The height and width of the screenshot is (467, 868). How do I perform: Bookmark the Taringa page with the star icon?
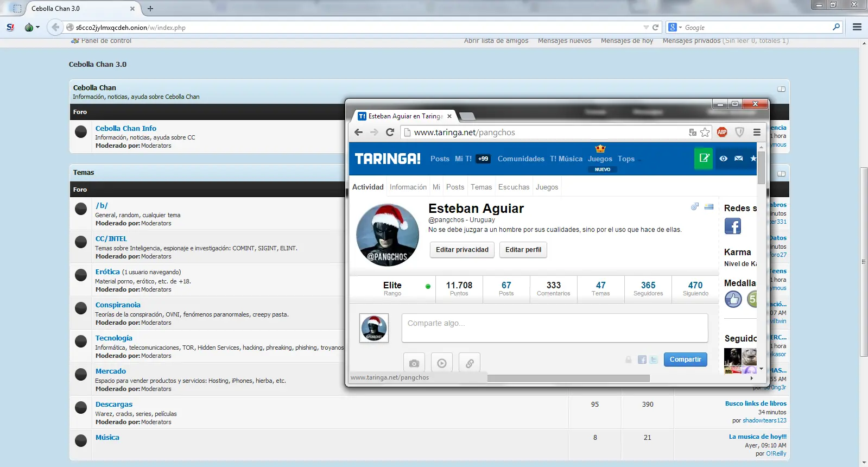coord(705,132)
